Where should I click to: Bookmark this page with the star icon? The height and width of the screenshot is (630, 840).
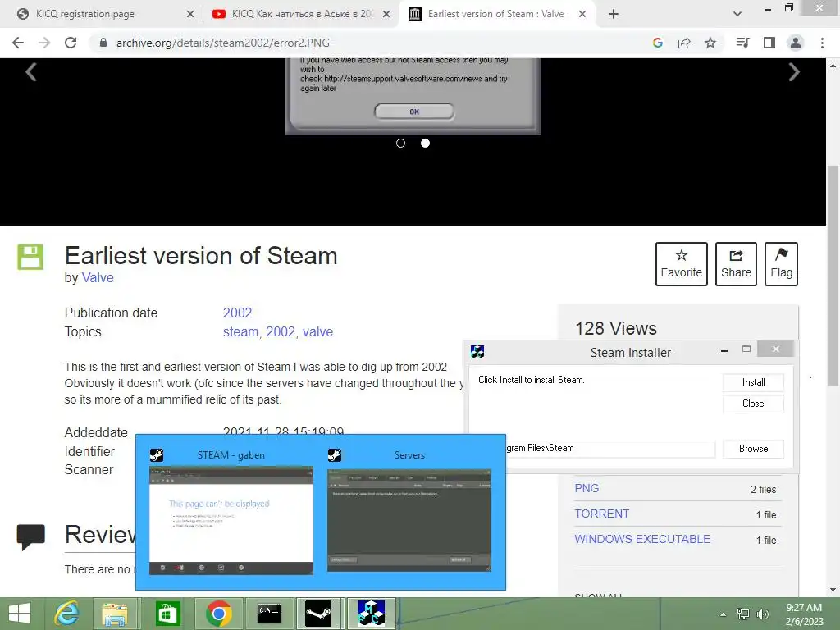pyautogui.click(x=710, y=43)
